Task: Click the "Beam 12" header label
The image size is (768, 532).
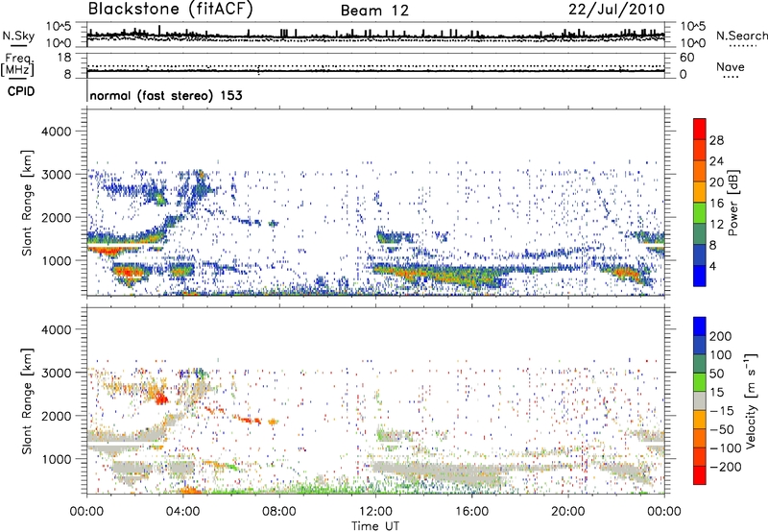Action: tap(374, 11)
